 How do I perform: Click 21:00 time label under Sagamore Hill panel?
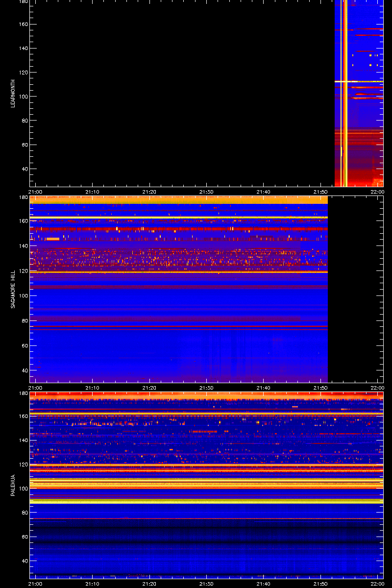(35, 388)
